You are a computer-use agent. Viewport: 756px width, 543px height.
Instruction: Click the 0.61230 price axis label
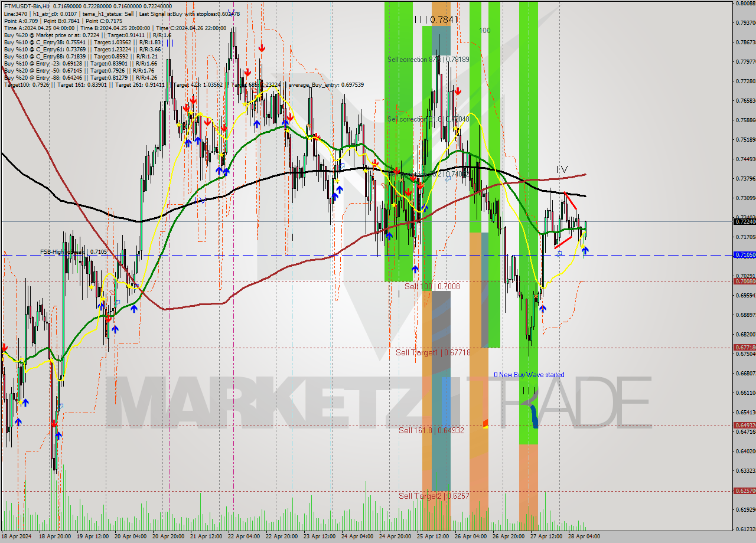click(x=745, y=529)
